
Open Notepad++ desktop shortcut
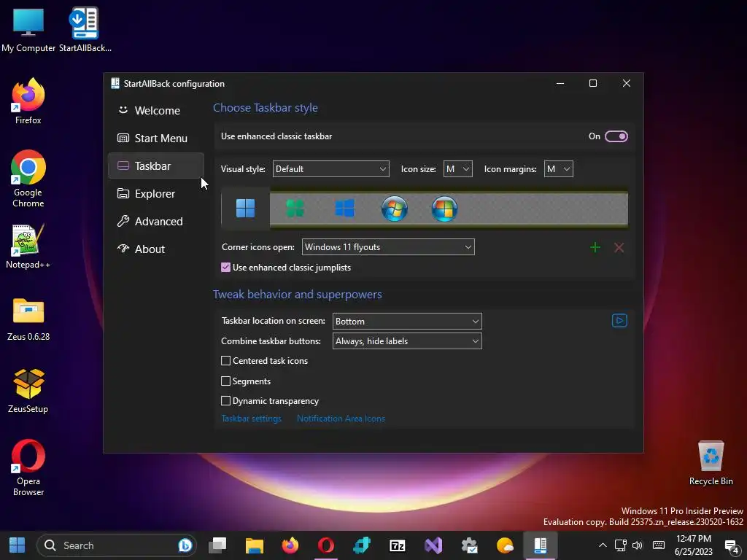(28, 246)
